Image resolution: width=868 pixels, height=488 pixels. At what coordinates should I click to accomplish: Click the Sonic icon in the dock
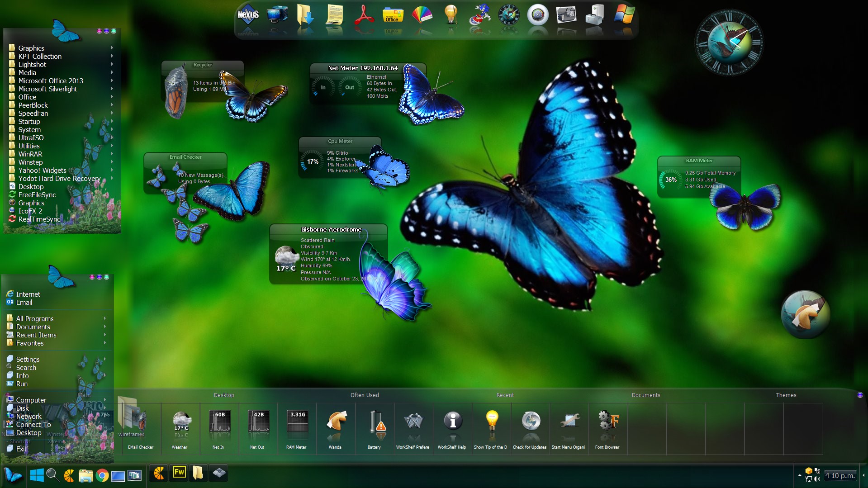tap(479, 15)
